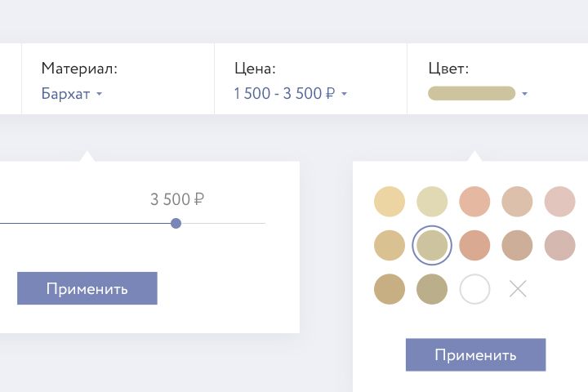Viewport: 588px width, 392px height.
Task: Select the white empty color swatch
Action: [475, 288]
